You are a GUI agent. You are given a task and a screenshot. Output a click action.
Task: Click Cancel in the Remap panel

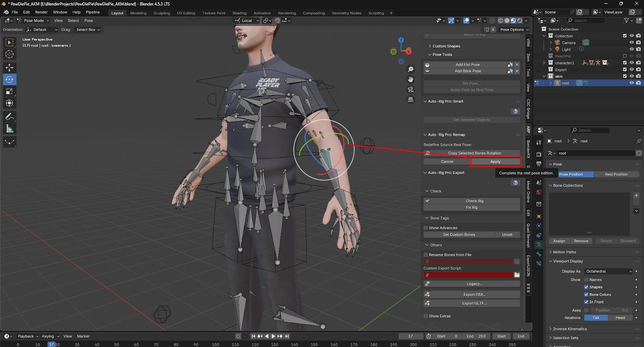[x=447, y=162]
